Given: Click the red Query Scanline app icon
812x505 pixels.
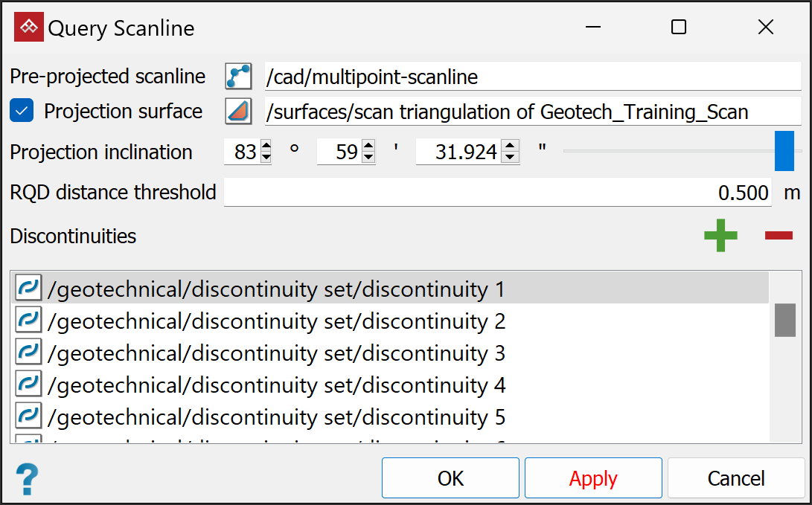Looking at the screenshot, I should pos(28,28).
